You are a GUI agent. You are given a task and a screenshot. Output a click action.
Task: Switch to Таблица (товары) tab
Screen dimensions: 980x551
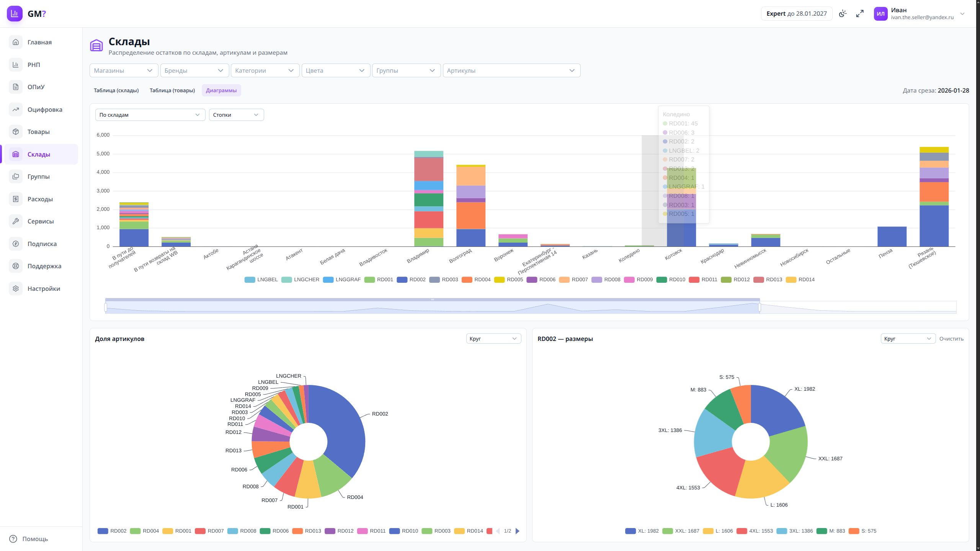pos(172,91)
